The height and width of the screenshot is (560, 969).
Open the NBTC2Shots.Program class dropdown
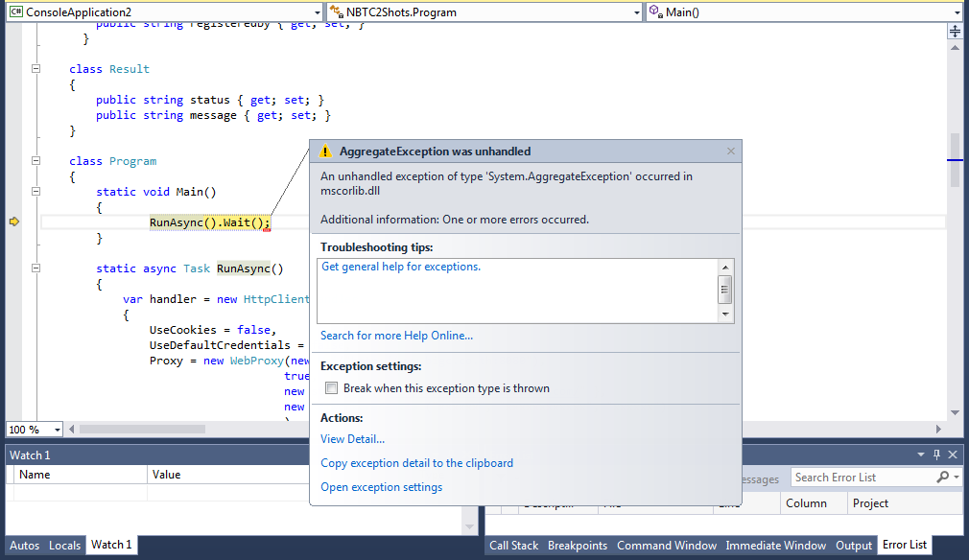pyautogui.click(x=637, y=12)
